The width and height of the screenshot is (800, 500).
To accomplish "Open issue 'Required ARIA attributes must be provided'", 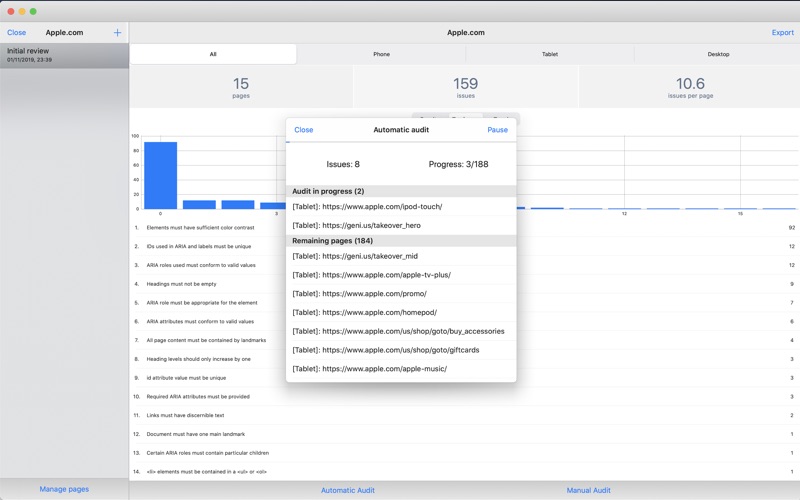I will point(464,396).
